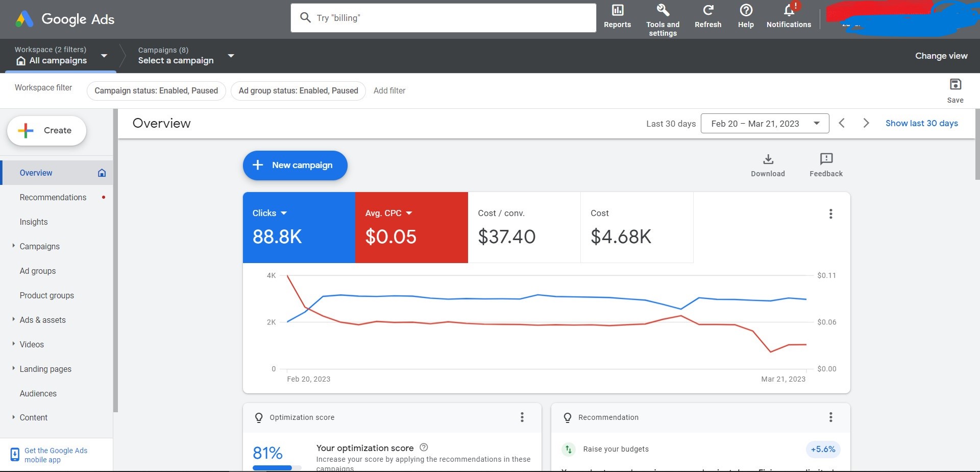
Task: Expand the Clicks metric dropdown
Action: 284,213
